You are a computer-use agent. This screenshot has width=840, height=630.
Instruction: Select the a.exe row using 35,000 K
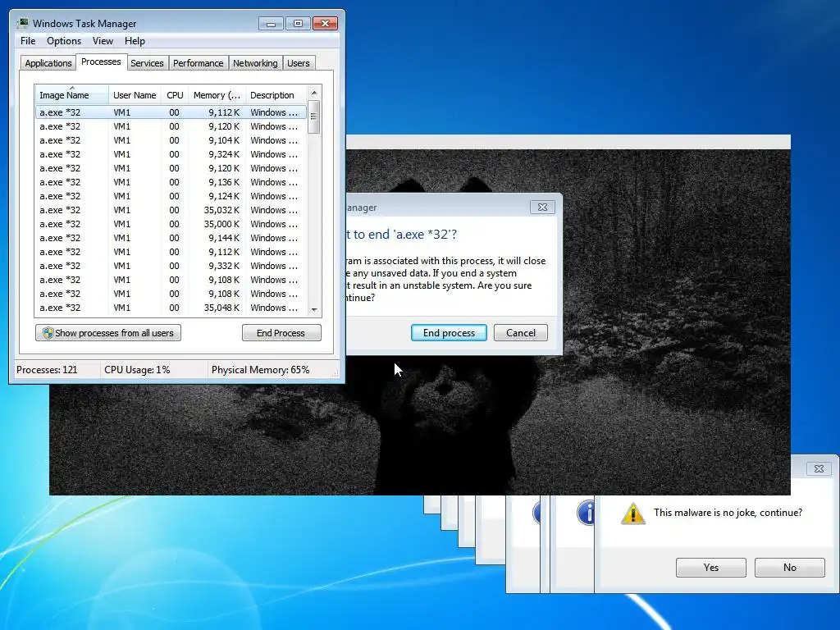(171, 224)
